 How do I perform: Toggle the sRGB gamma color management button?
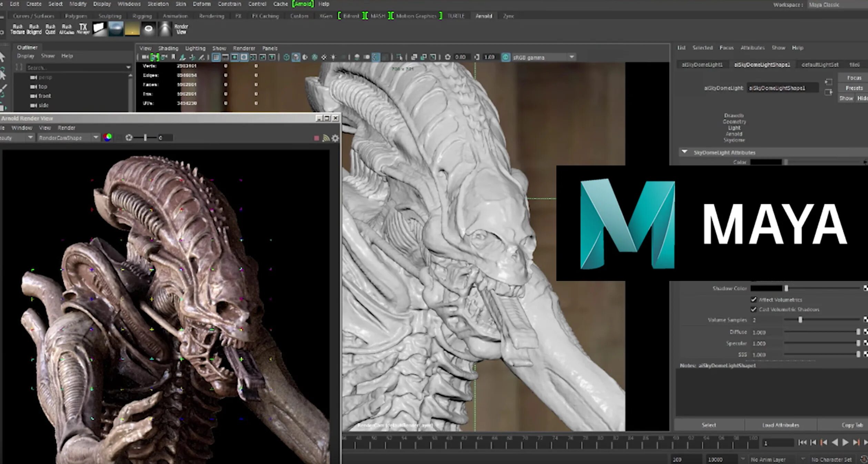[505, 57]
